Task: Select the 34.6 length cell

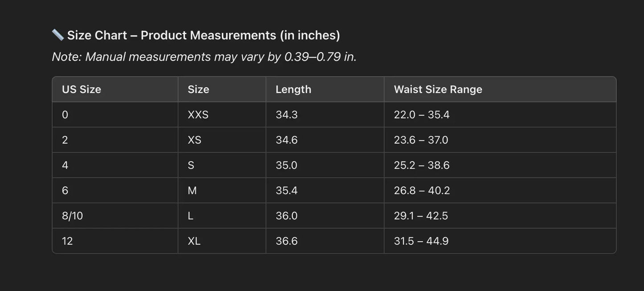Action: point(287,140)
